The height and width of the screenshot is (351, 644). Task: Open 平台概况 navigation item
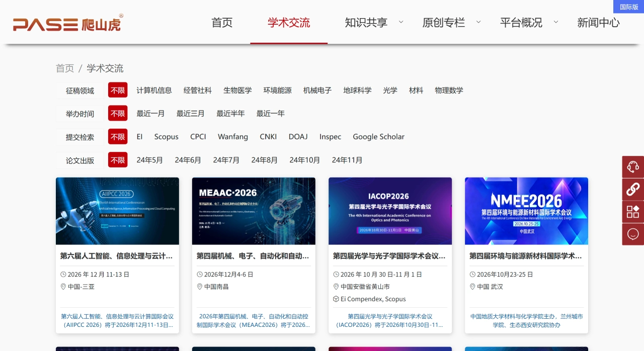tap(521, 23)
